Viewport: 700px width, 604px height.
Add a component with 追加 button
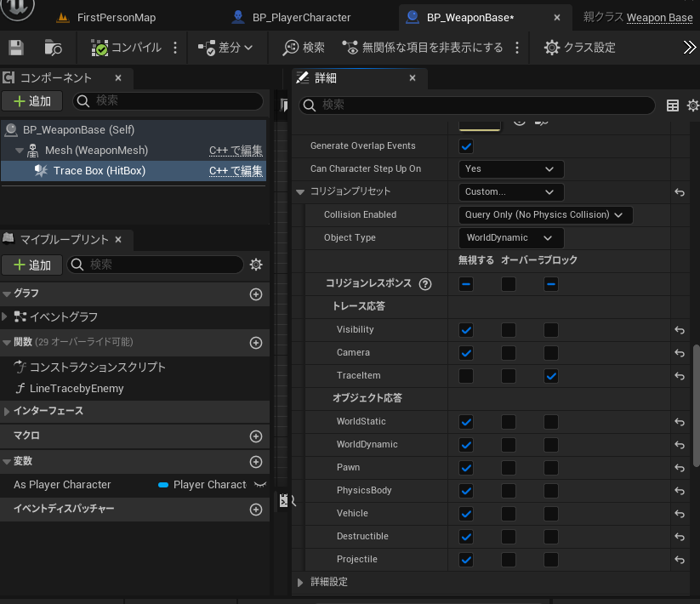(x=32, y=101)
